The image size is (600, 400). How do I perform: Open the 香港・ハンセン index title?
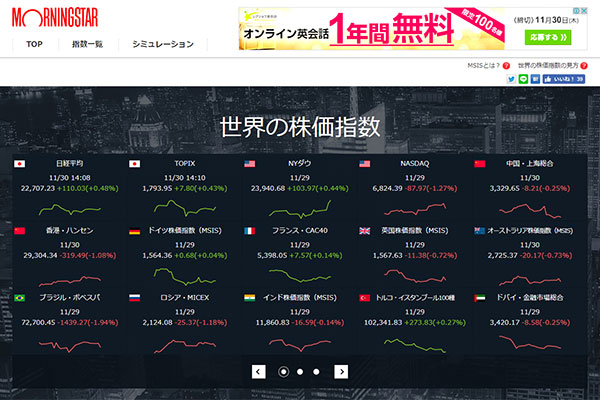pyautogui.click(x=70, y=230)
